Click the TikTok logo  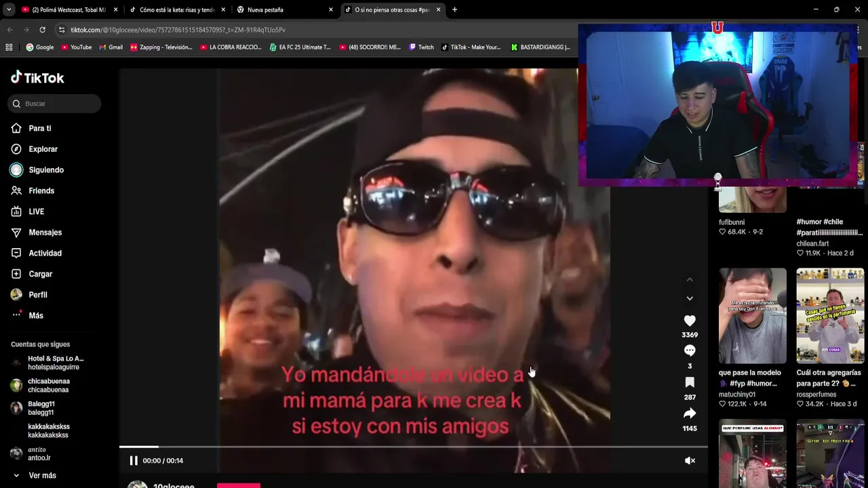point(37,77)
